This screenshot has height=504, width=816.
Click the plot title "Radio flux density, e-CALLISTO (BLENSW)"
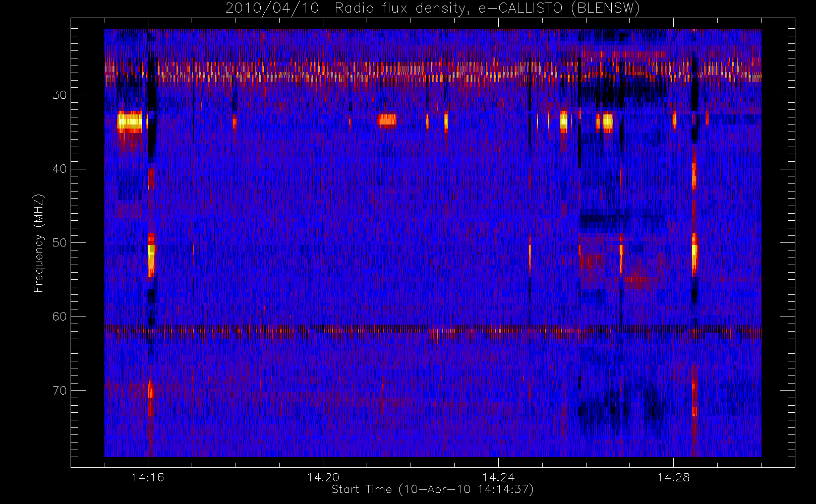(487, 8)
